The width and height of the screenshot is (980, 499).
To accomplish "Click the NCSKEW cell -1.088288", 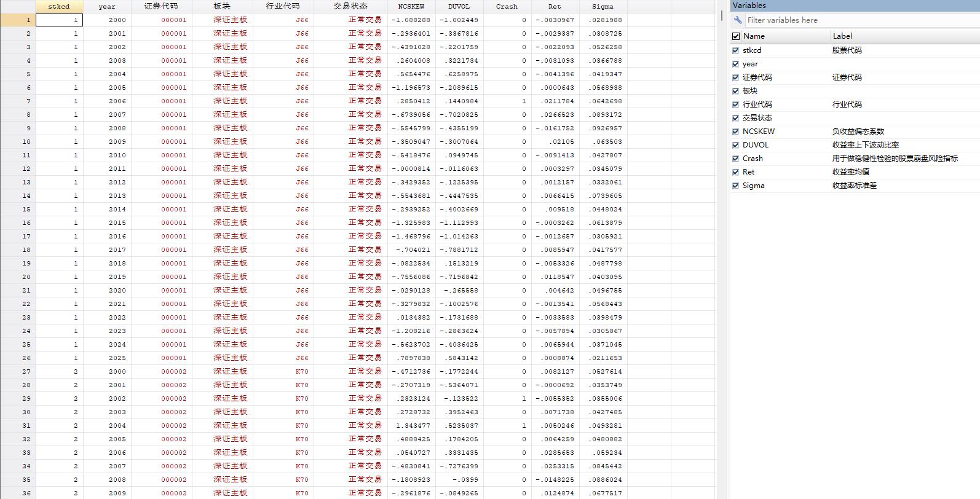I will [411, 20].
